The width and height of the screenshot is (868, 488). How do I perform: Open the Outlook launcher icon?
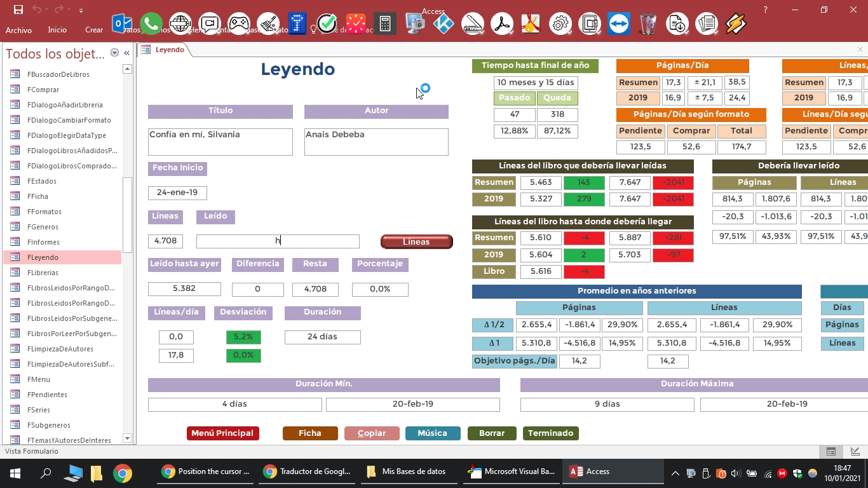pos(121,24)
